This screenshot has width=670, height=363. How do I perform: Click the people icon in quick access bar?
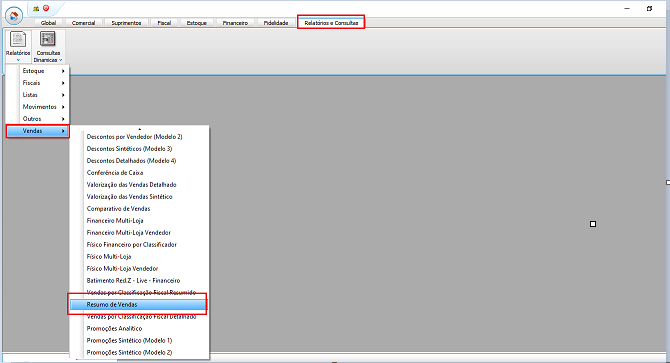[36, 8]
